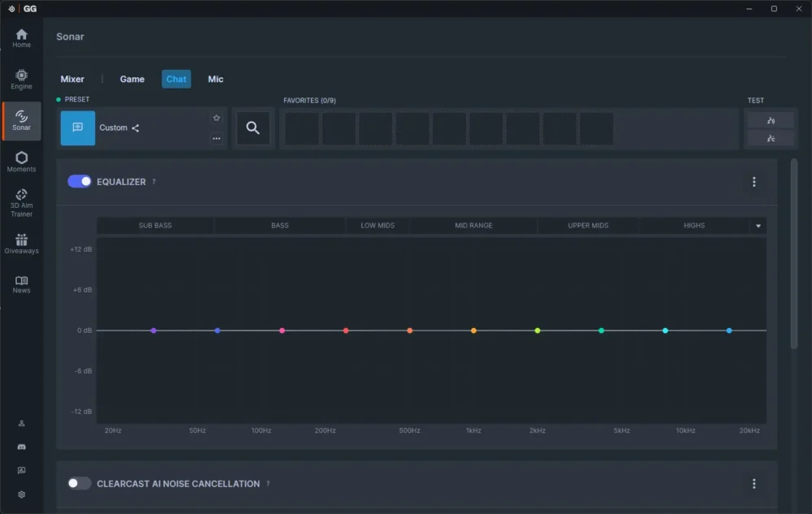Click the SteelSeries GG logo icon

(11, 9)
